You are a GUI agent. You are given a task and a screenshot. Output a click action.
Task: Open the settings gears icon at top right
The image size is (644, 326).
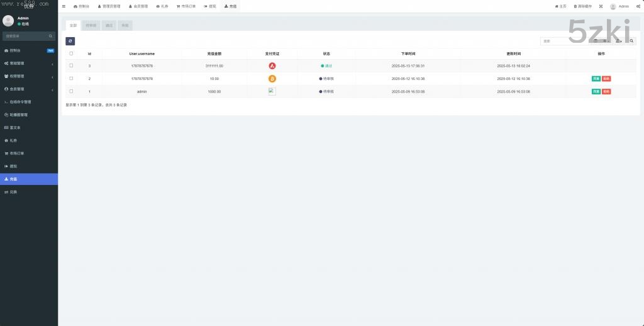636,6
